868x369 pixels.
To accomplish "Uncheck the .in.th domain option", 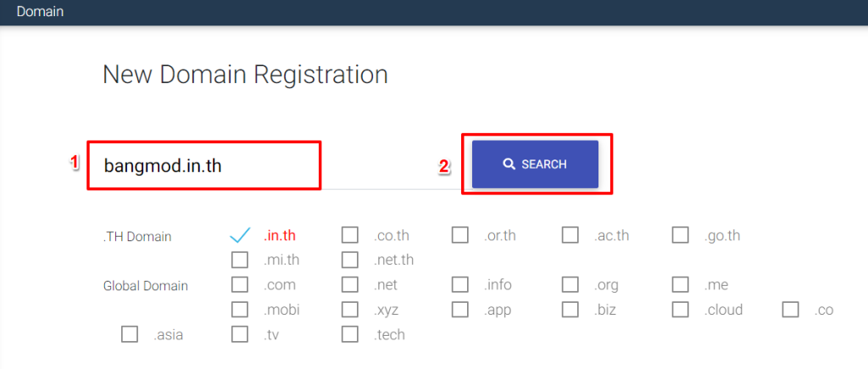I will pyautogui.click(x=240, y=235).
